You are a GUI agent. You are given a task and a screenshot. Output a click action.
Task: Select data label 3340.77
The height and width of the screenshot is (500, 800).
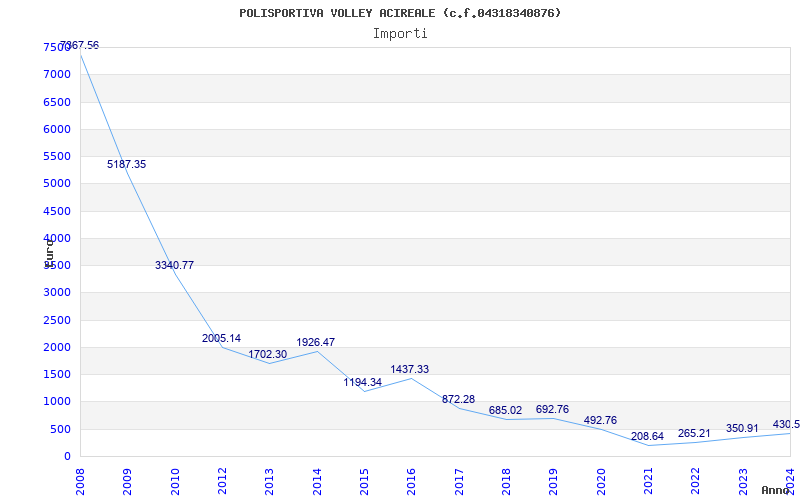[174, 265]
